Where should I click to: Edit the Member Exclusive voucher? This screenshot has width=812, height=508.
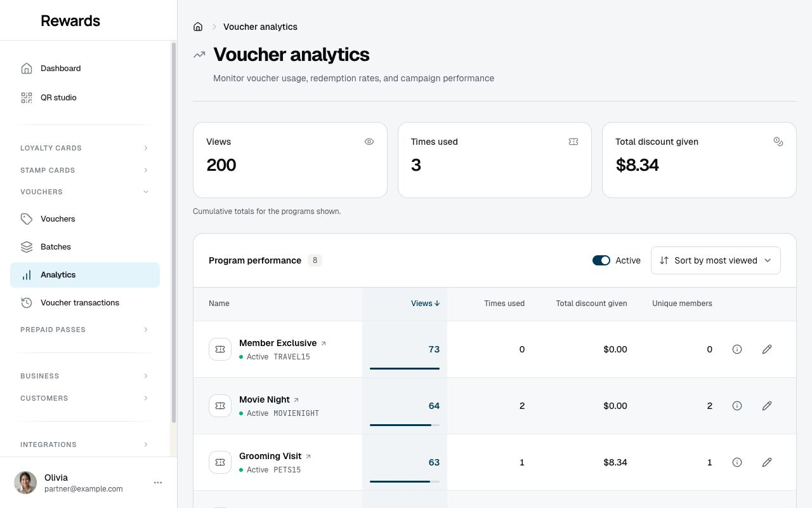point(767,349)
